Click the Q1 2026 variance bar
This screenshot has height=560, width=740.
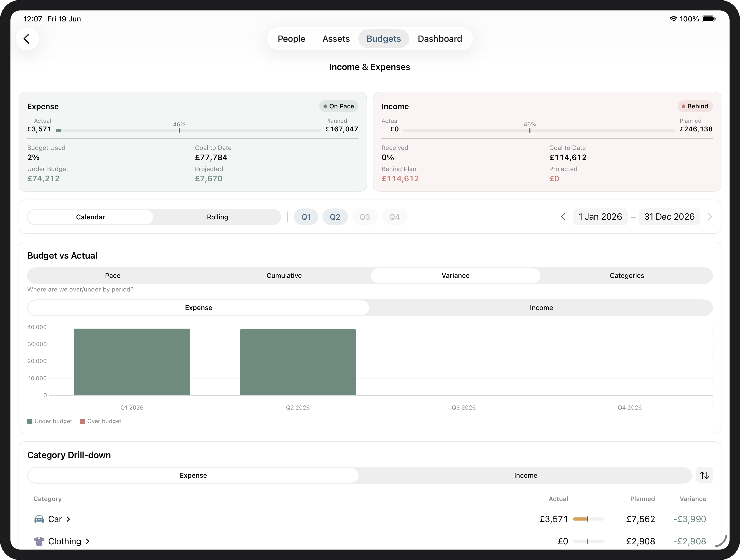coord(132,362)
